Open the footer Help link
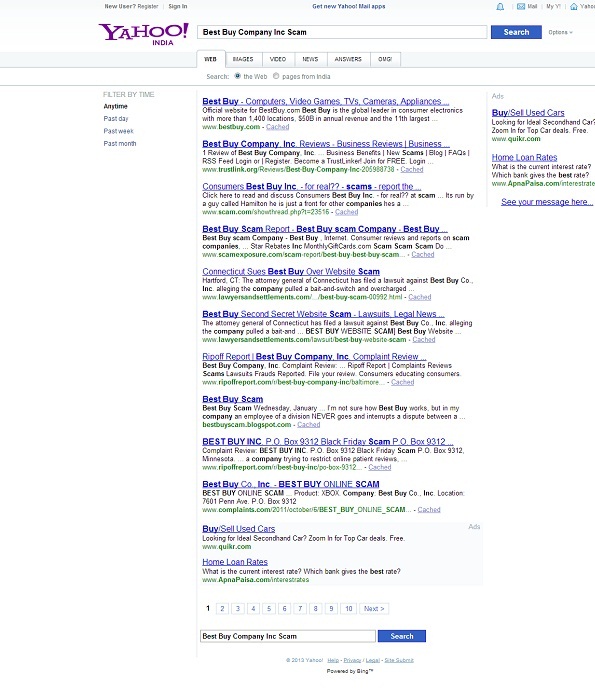 (333, 660)
